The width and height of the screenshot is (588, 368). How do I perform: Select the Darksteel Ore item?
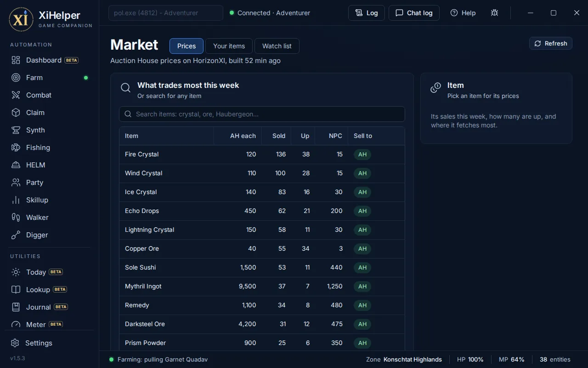262,324
